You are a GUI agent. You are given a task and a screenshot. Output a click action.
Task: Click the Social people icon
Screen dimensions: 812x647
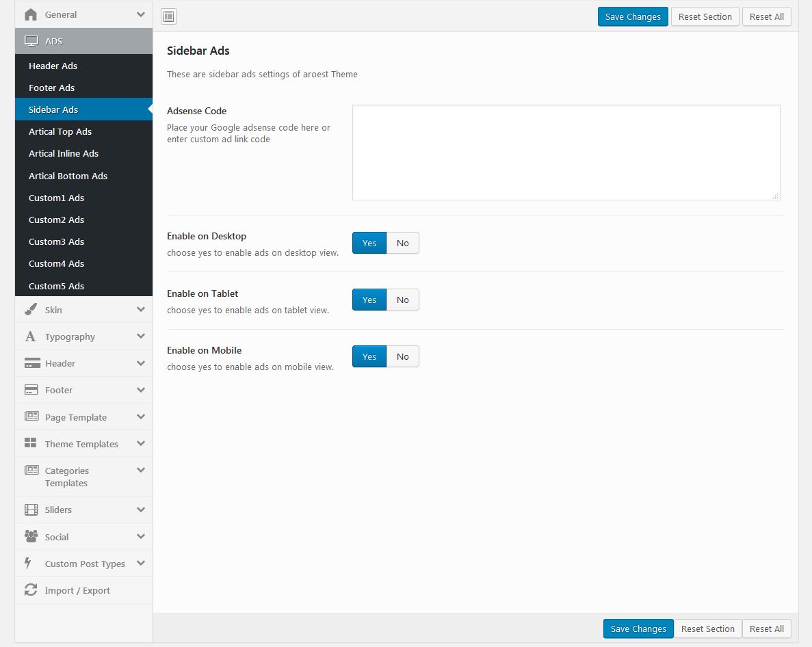[x=31, y=537]
